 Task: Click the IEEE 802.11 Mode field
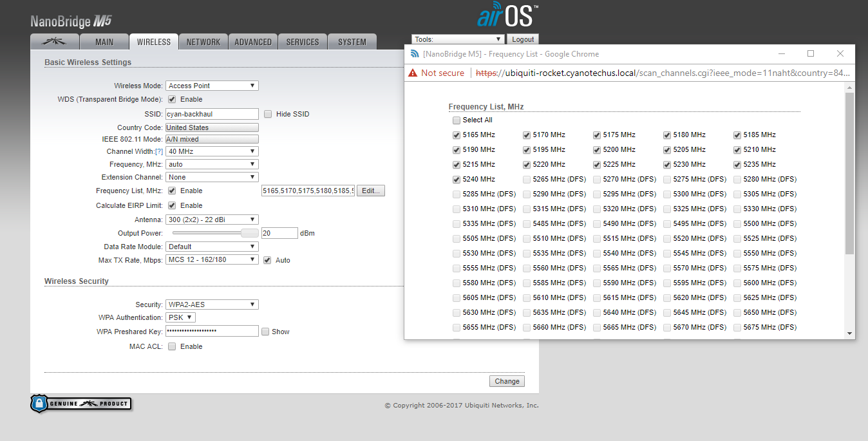tap(212, 139)
